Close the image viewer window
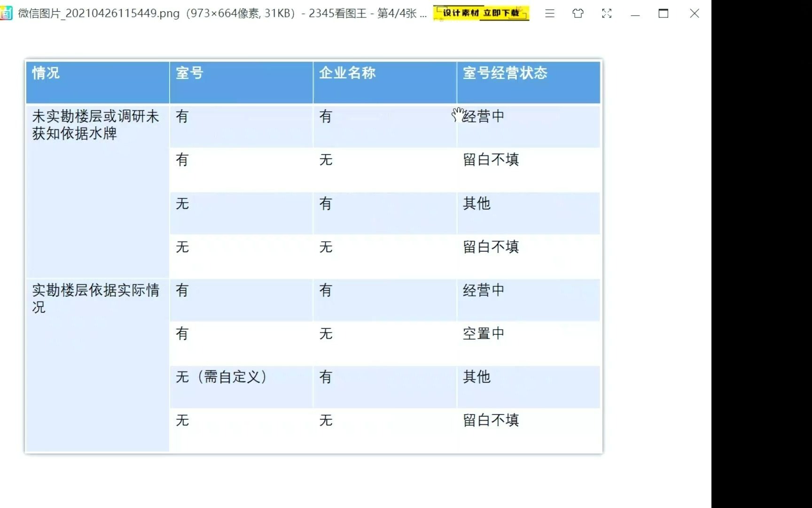The height and width of the screenshot is (508, 812). (695, 14)
